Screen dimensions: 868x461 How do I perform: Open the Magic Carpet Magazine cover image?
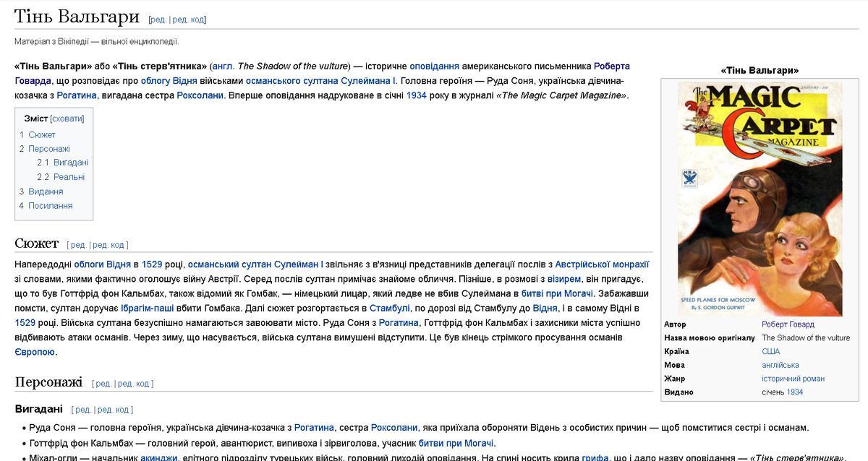(760, 199)
